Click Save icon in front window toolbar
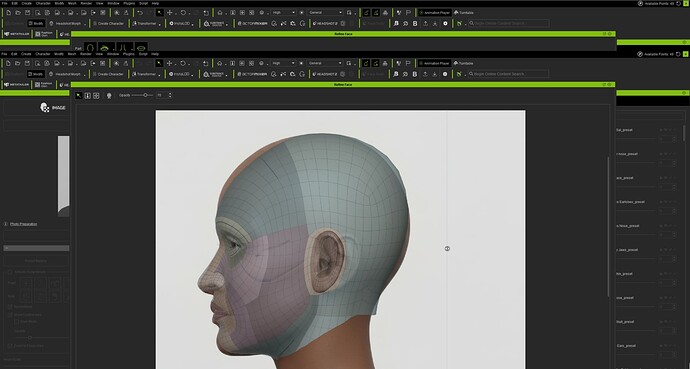 click(x=27, y=63)
